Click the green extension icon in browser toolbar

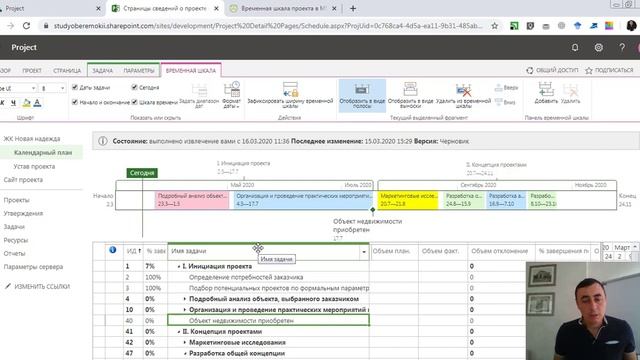pyautogui.click(x=514, y=26)
